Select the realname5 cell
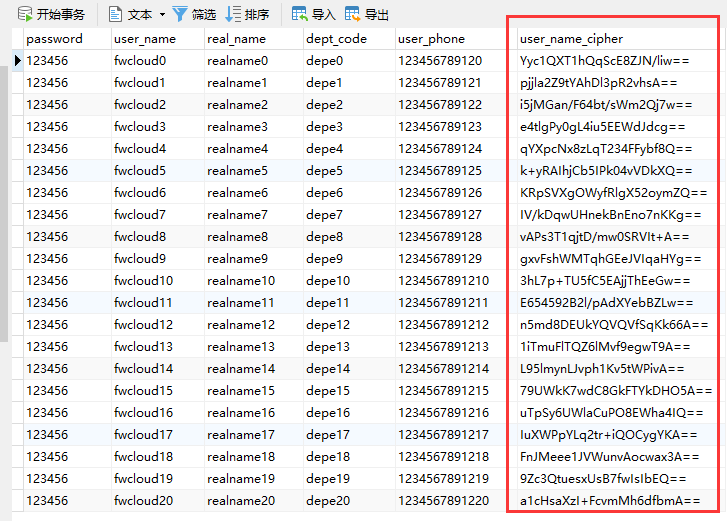Viewport: 727px width, 521px height. pos(238,171)
